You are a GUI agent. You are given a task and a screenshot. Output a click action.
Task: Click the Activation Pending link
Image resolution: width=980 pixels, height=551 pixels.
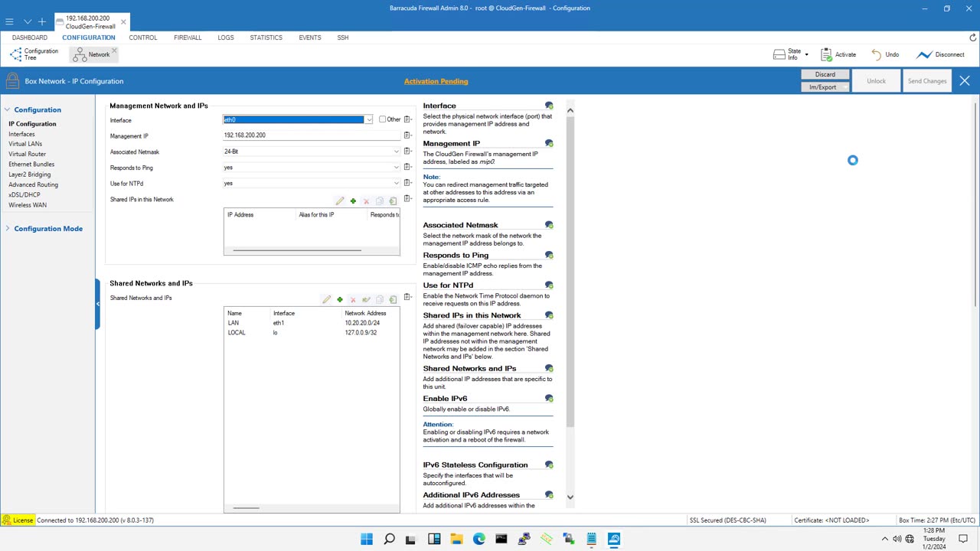tap(436, 81)
